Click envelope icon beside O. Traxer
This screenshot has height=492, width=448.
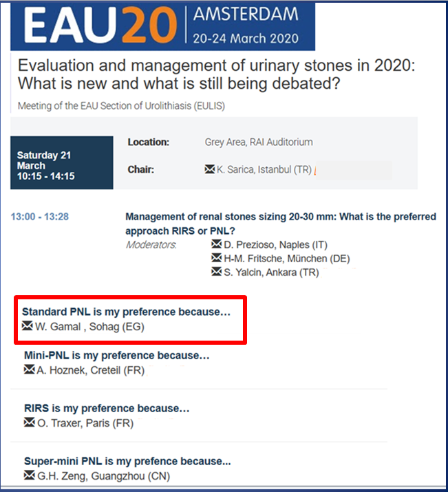tap(29, 423)
